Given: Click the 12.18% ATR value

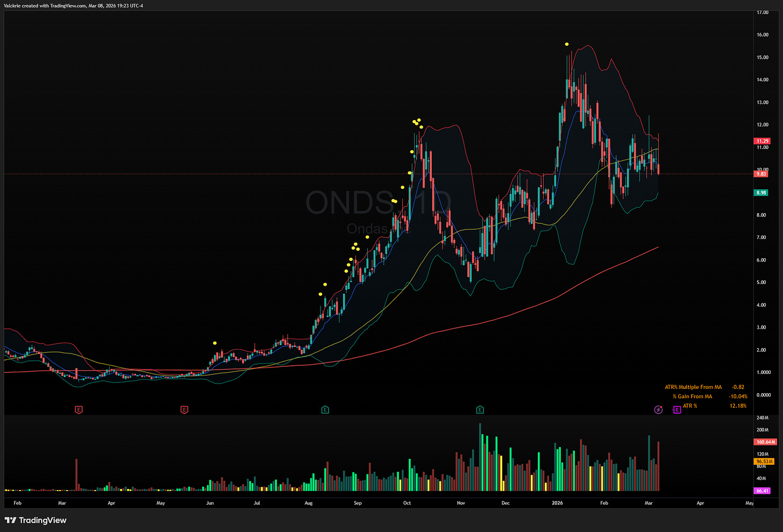Looking at the screenshot, I should coord(738,406).
